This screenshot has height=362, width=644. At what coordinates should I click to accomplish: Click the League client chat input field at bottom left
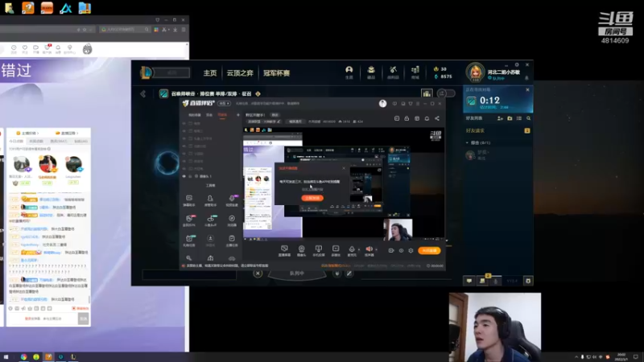coord(189,274)
